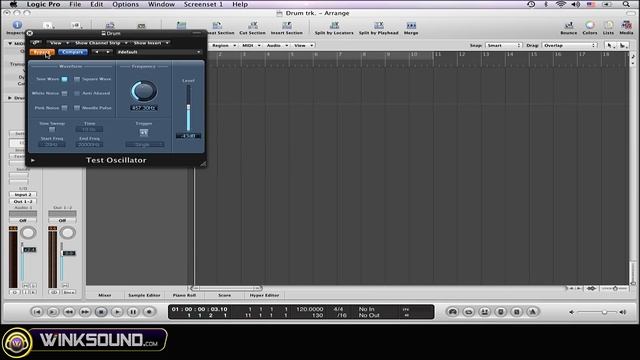The image size is (640, 360).
Task: Click the Split by Locators icon
Action: click(334, 25)
